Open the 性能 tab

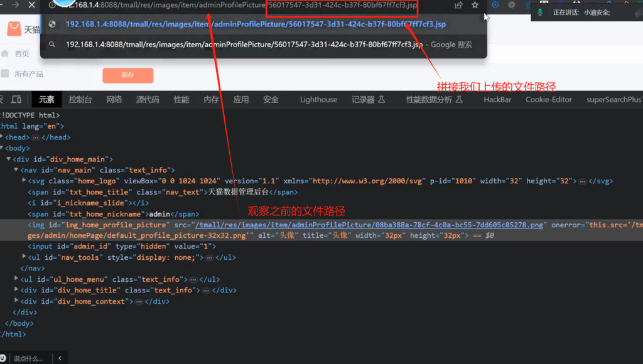[181, 100]
